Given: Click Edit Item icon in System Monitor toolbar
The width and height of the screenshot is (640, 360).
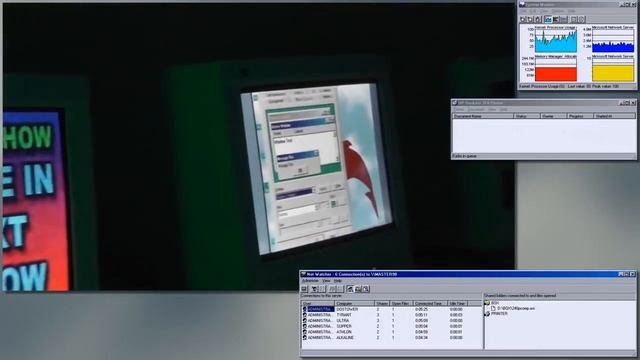Looking at the screenshot, I should coord(538,19).
